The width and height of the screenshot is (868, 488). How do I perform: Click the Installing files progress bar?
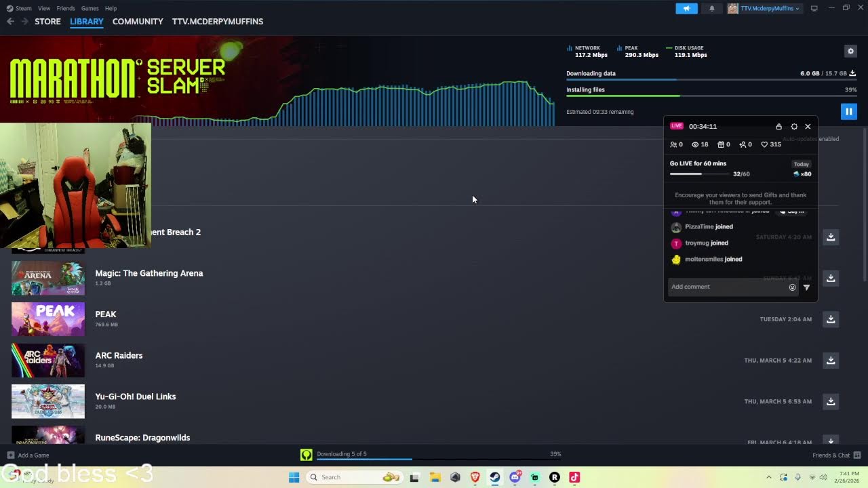click(711, 96)
